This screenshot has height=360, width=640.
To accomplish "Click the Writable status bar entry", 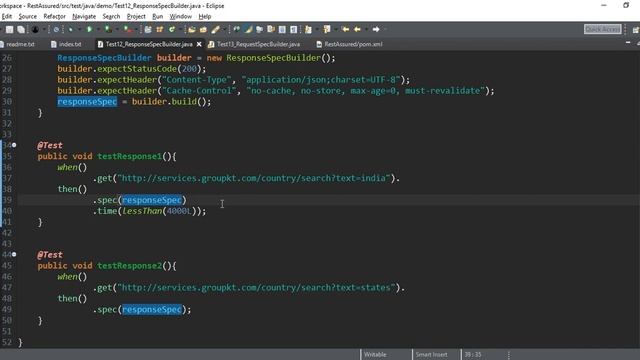I will click(375, 354).
